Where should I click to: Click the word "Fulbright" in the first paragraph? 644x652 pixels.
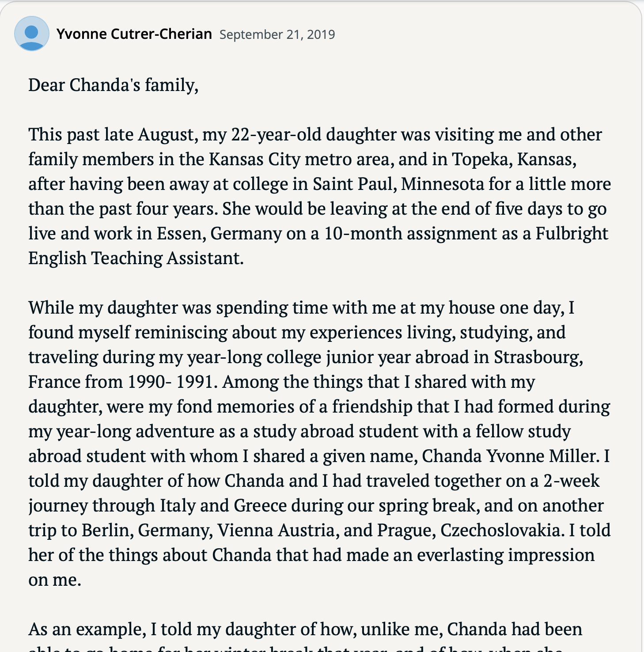click(572, 233)
